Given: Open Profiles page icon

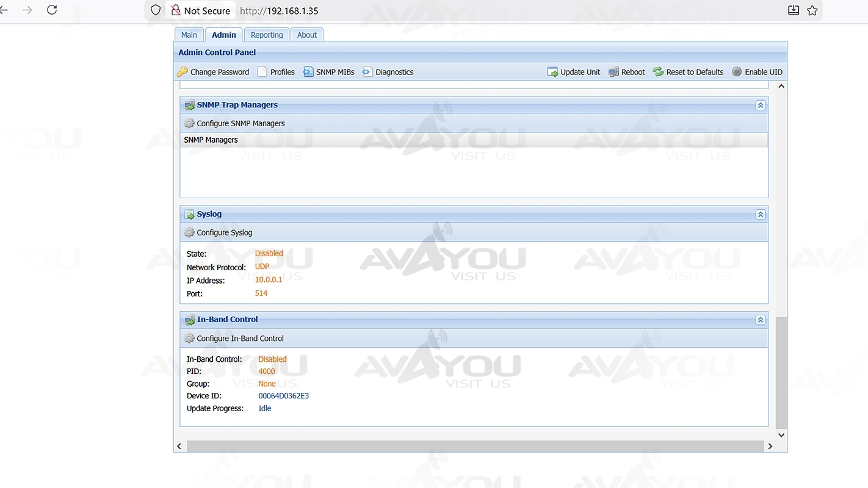Looking at the screenshot, I should tap(262, 72).
